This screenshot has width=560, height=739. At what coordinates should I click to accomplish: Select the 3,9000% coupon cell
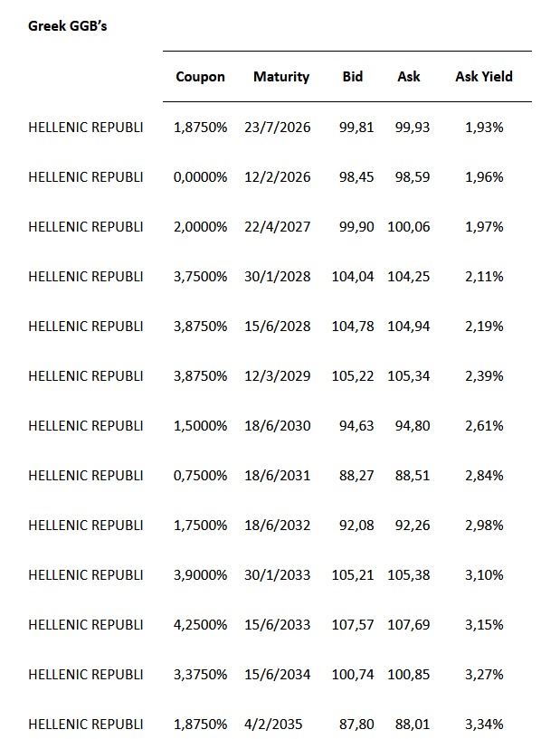(x=200, y=575)
